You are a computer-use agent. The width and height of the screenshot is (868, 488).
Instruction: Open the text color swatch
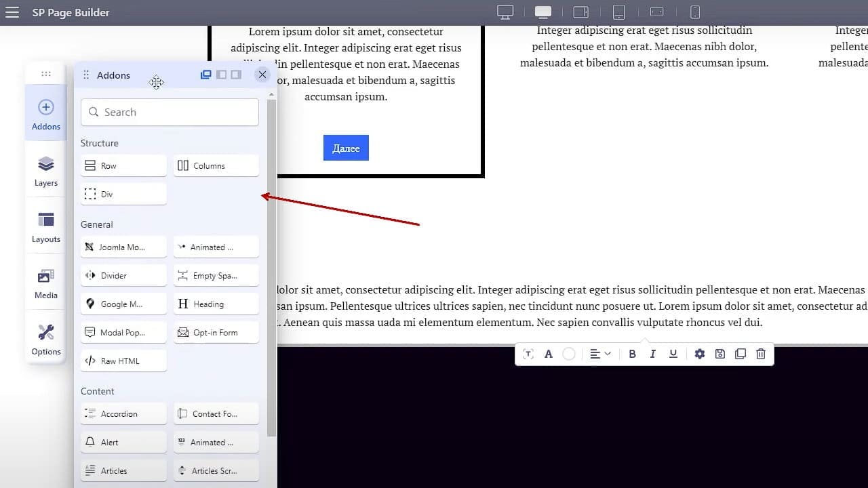569,354
